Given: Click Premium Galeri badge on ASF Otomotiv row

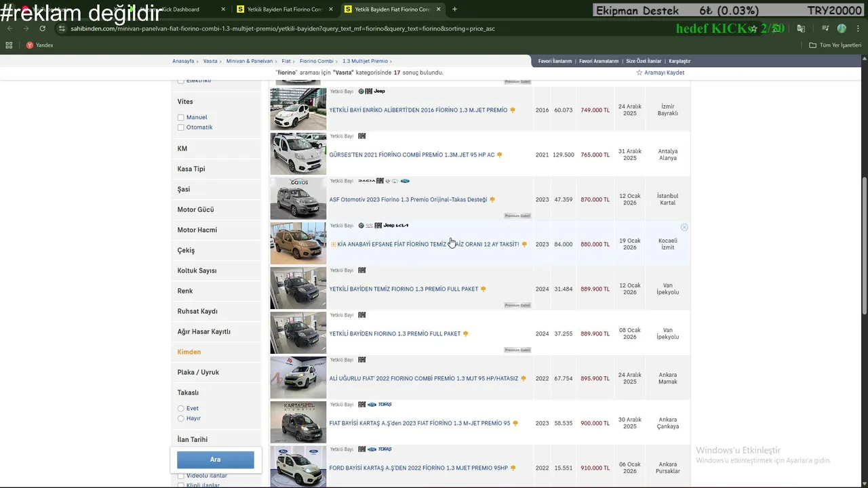Looking at the screenshot, I should pyautogui.click(x=517, y=216).
